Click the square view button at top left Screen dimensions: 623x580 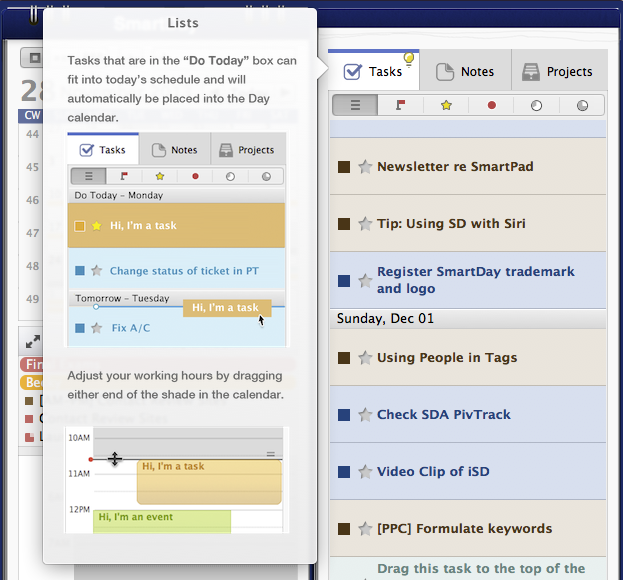coord(33,58)
